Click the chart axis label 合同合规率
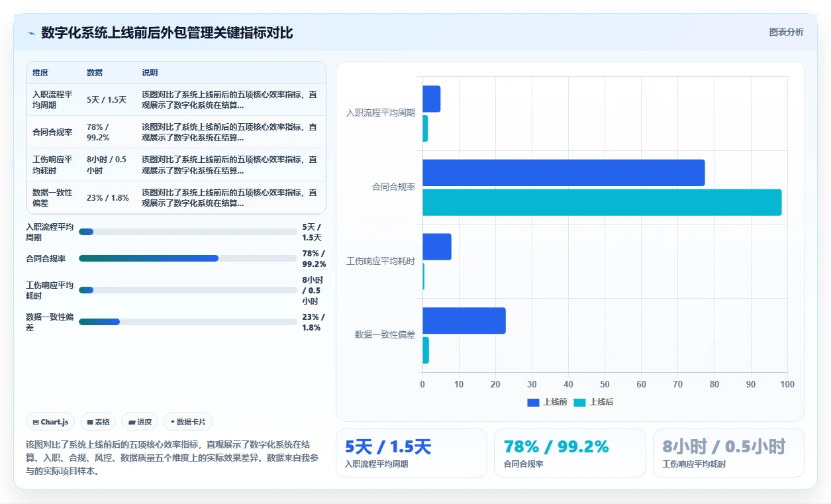The width and height of the screenshot is (831, 504). point(394,187)
